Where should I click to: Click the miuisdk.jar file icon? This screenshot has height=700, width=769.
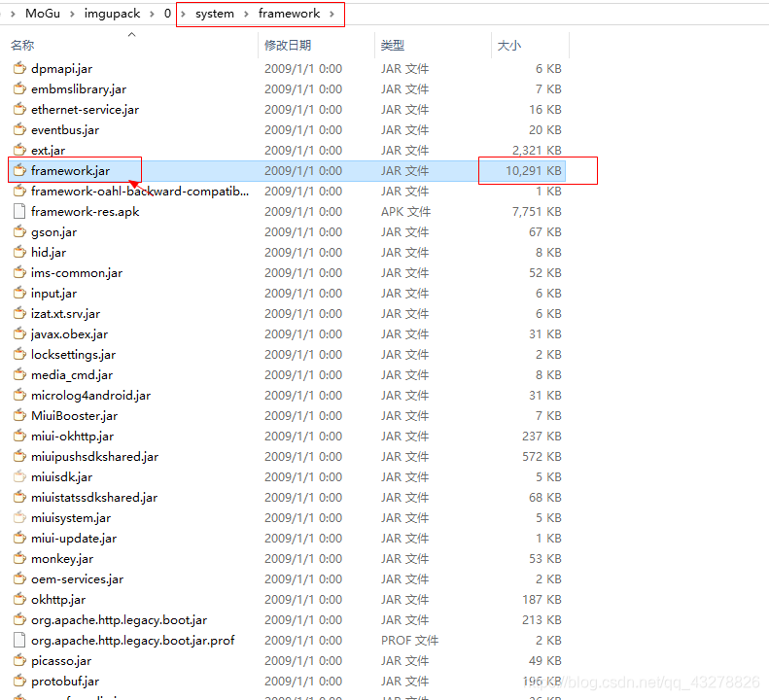[19, 476]
